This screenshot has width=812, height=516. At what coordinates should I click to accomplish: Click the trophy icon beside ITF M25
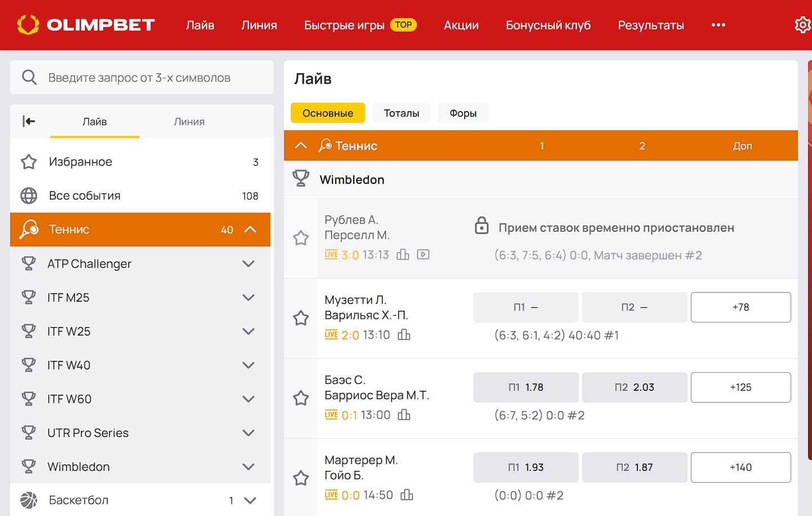pyautogui.click(x=28, y=297)
